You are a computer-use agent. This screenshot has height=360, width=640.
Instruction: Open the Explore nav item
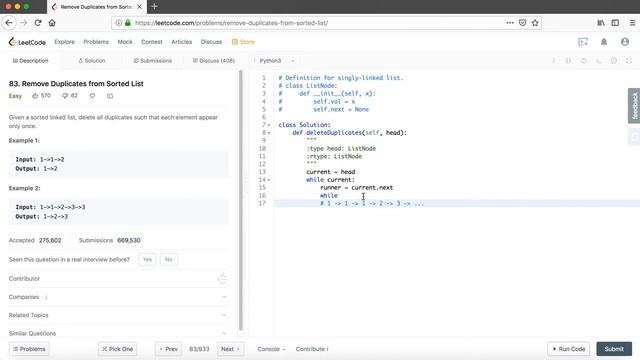point(64,42)
